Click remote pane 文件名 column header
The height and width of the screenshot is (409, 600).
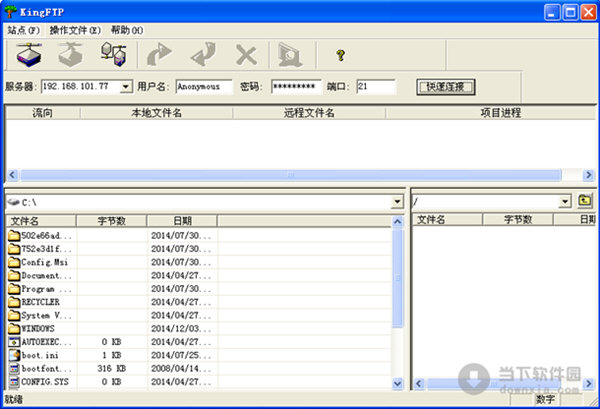[447, 219]
